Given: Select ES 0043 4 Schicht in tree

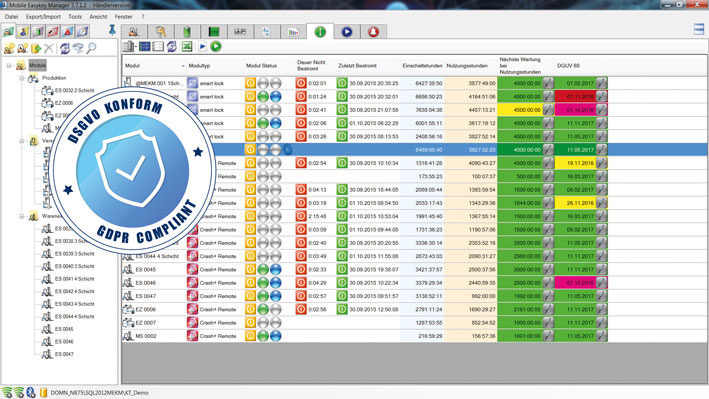Looking at the screenshot, I should [x=74, y=304].
